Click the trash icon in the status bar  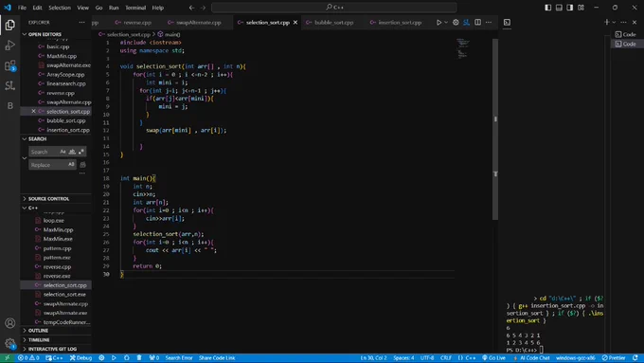coord(139,358)
